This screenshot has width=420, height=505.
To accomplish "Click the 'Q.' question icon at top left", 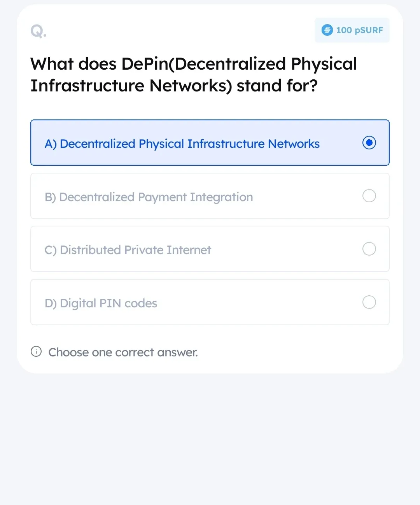I will pyautogui.click(x=38, y=31).
